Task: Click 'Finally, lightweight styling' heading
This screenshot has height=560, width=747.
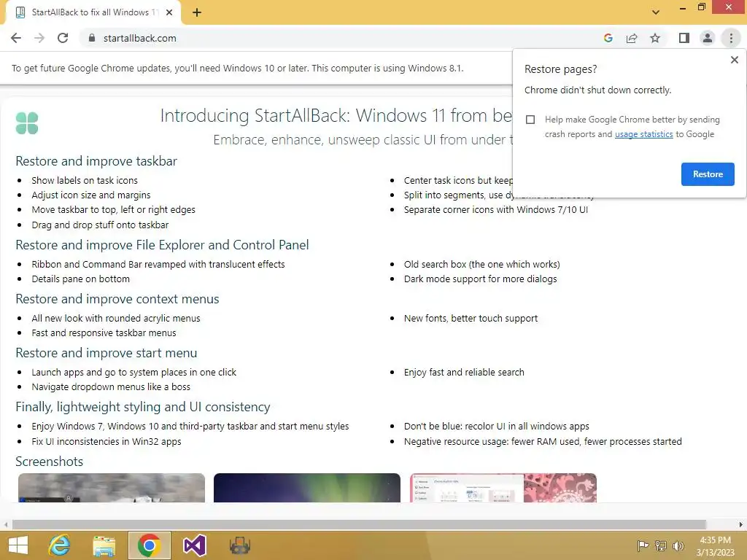Action: 143,407
